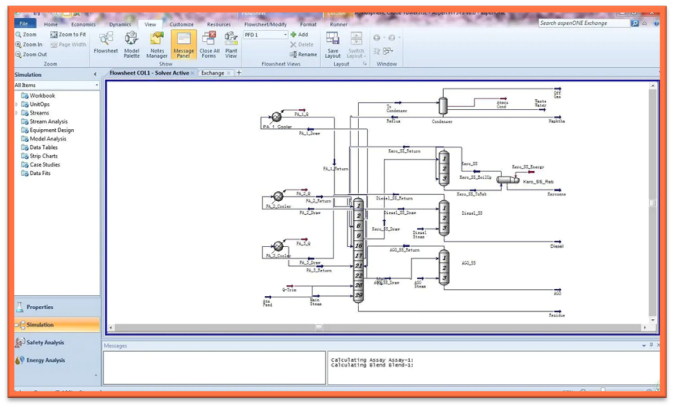Switch to the Exchange document tab
The image size is (674, 408).
(212, 73)
